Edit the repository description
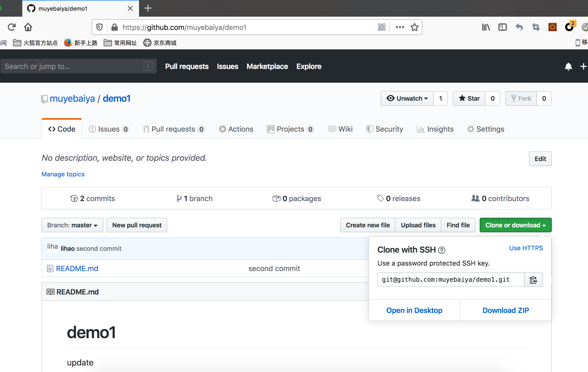The height and width of the screenshot is (372, 588). click(540, 159)
